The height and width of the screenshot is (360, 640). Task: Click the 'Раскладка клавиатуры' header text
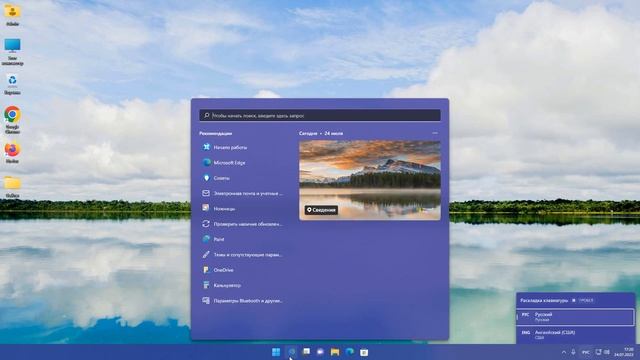click(544, 300)
